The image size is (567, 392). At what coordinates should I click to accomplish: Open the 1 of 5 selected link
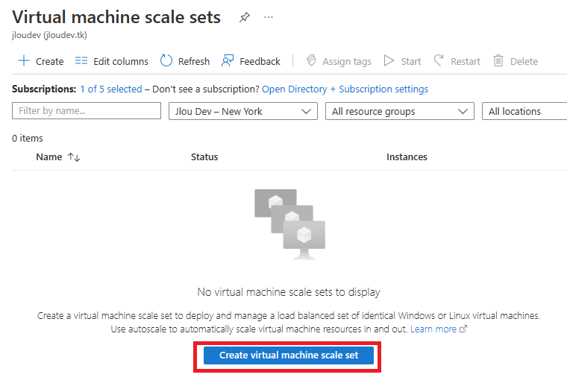click(111, 89)
